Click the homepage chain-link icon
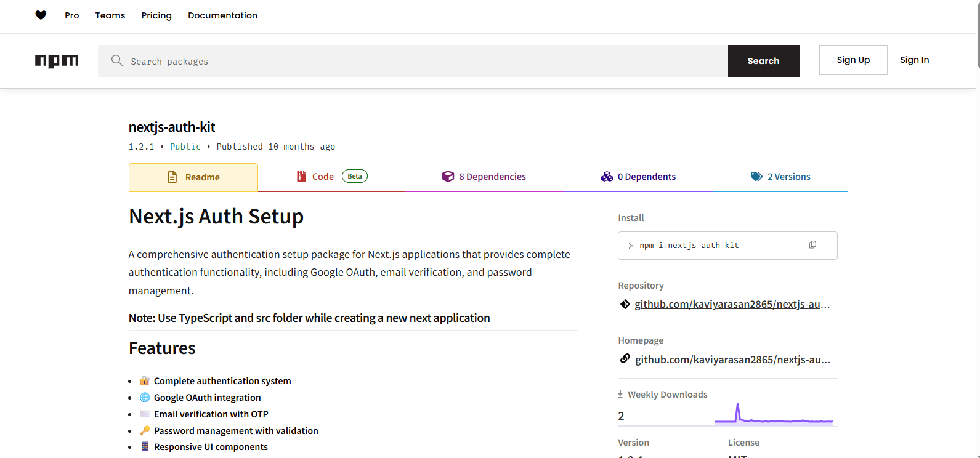 tap(625, 359)
